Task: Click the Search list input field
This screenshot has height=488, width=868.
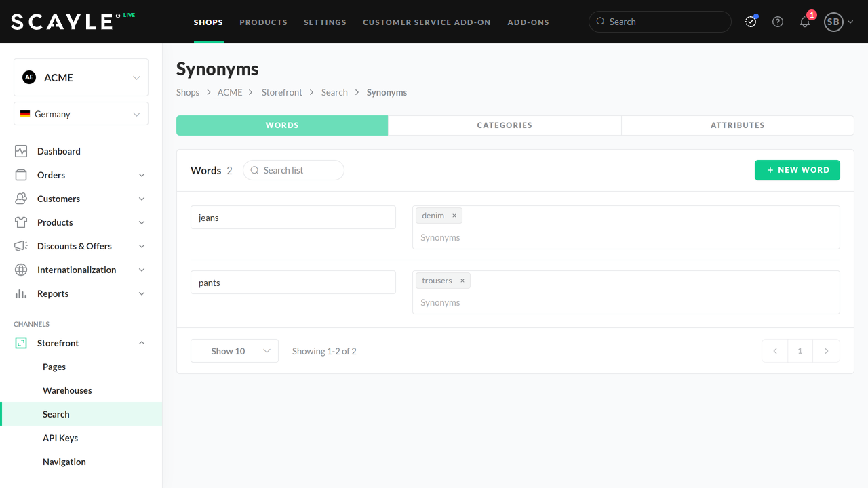Action: coord(298,170)
